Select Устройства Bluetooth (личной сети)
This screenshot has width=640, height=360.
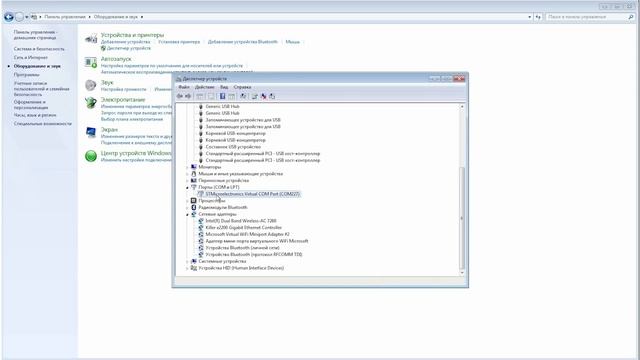(242, 248)
